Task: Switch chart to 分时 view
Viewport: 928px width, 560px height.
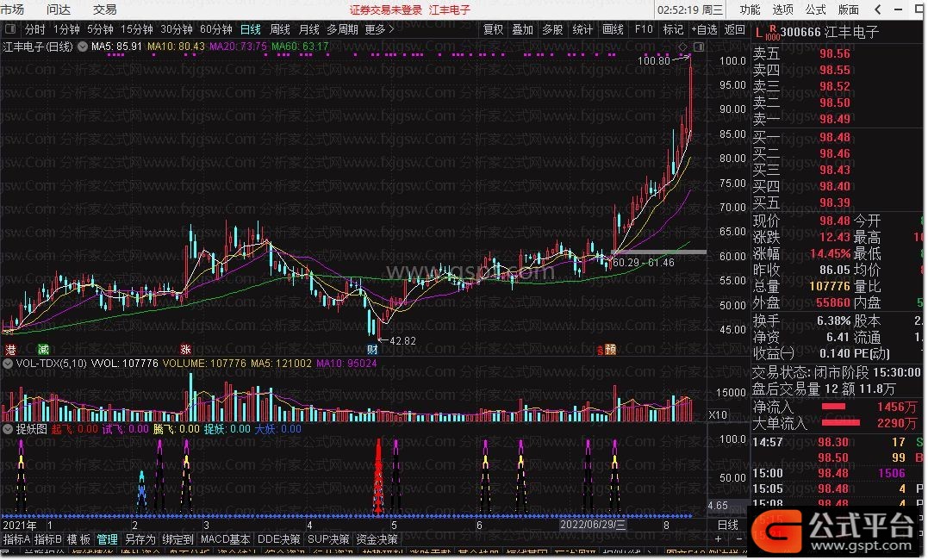Action: (x=34, y=29)
